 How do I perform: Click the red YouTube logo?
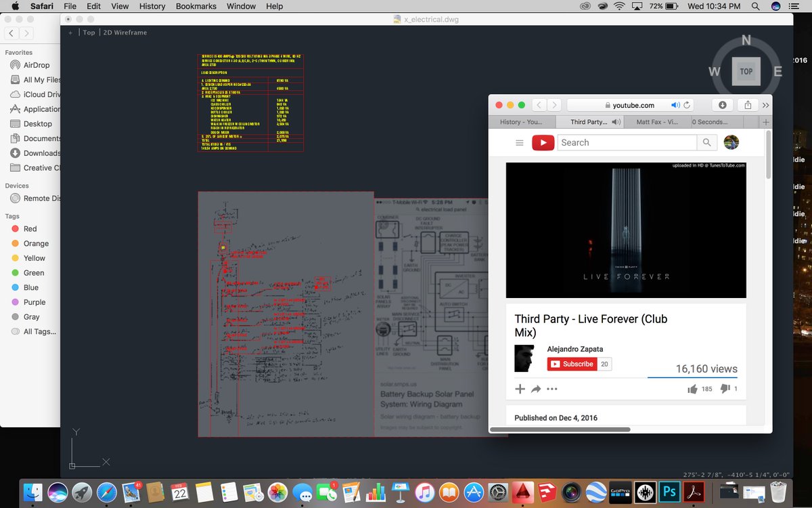pyautogui.click(x=543, y=143)
